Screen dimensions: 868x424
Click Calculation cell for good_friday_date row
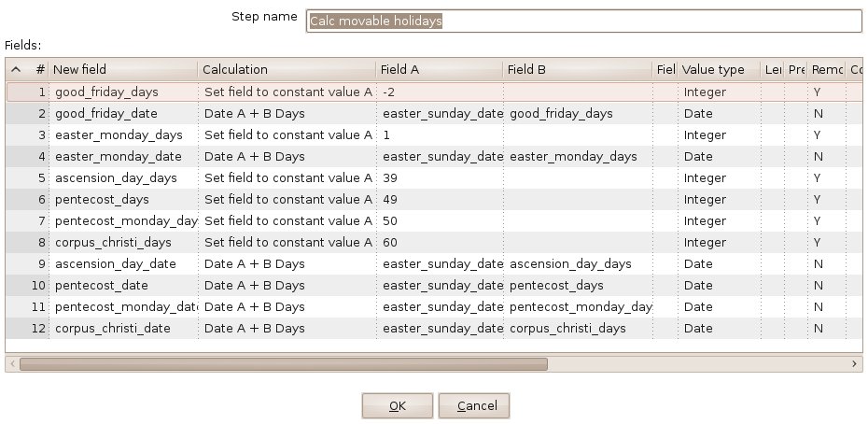coord(287,114)
